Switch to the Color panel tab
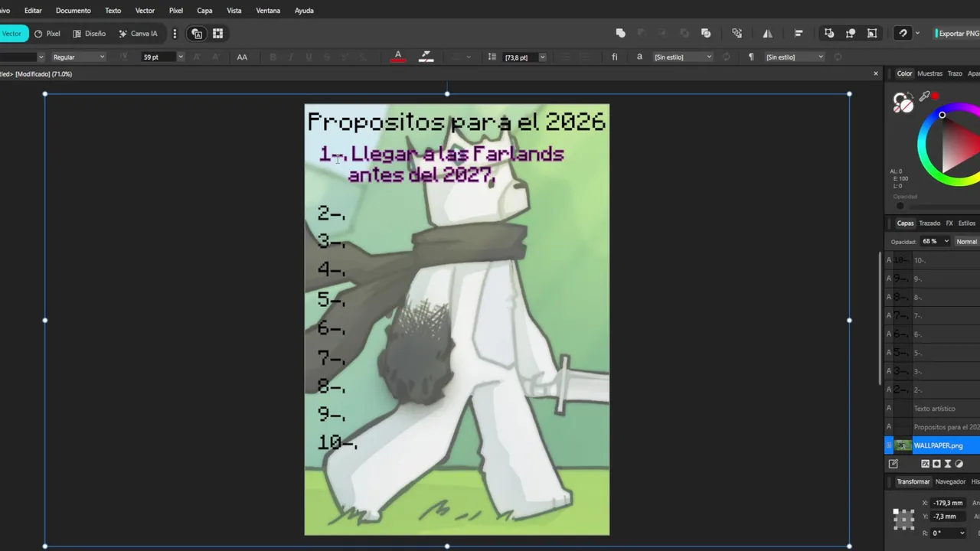 pos(904,73)
